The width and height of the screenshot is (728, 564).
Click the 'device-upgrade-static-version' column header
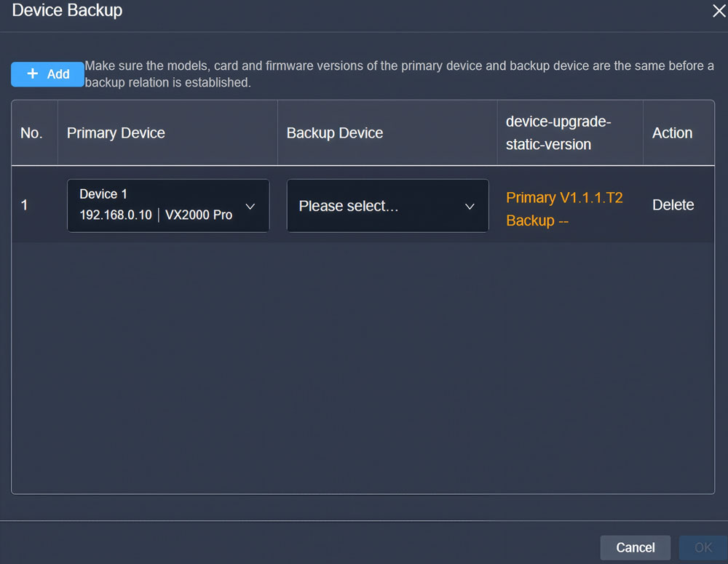point(558,133)
